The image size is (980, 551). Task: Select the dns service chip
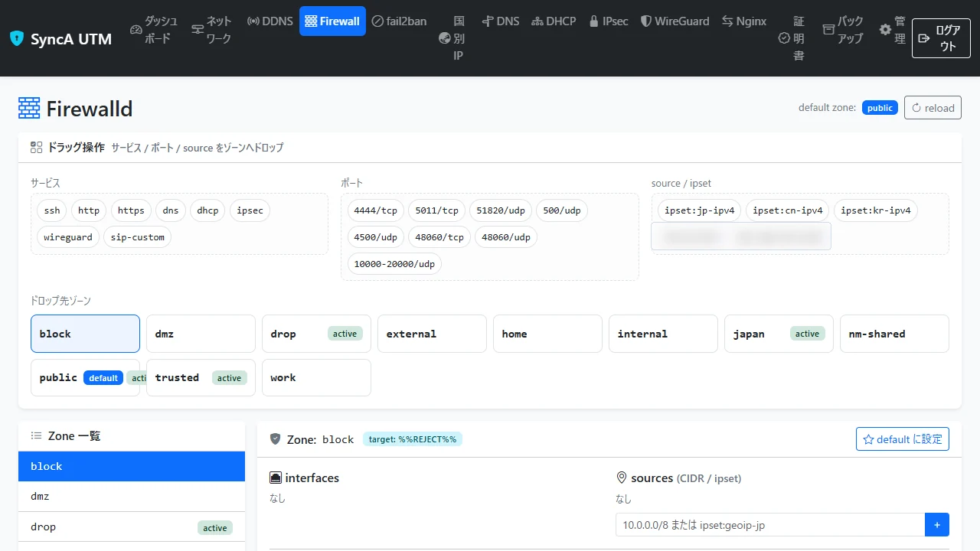pos(171,210)
